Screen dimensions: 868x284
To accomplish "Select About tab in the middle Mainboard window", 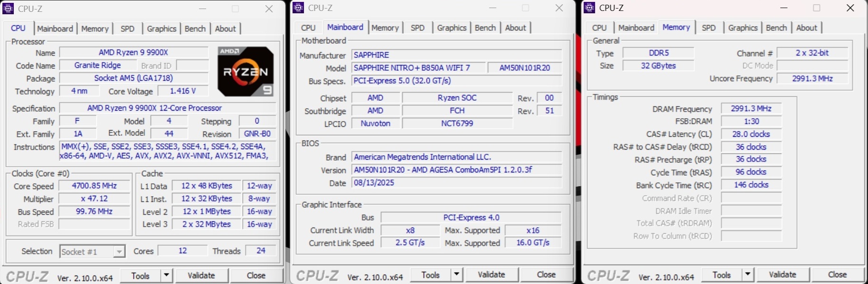I will click(515, 28).
